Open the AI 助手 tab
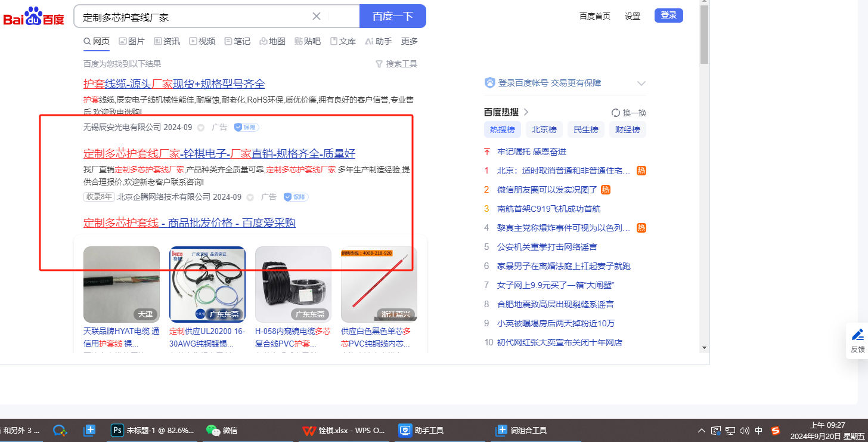Image resolution: width=868 pixels, height=442 pixels. point(379,41)
